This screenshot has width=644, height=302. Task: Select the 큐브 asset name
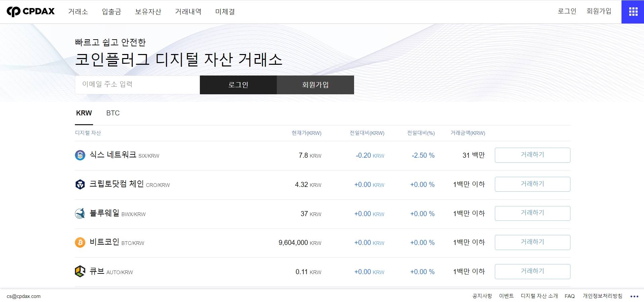[x=97, y=271]
